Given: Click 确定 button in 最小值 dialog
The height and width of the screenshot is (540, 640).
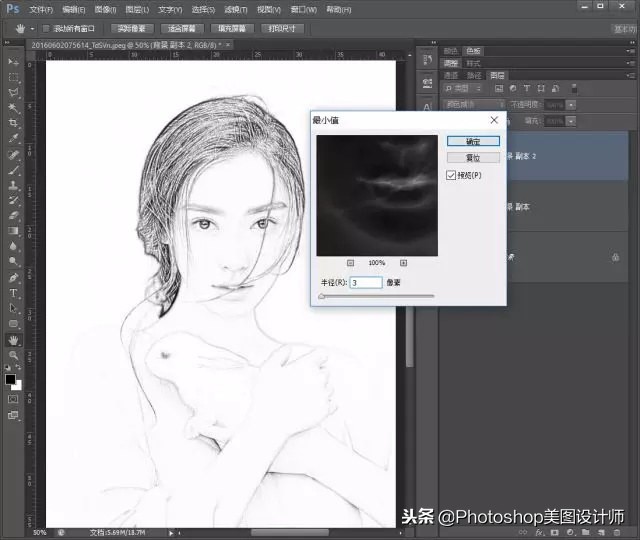Looking at the screenshot, I should pyautogui.click(x=473, y=141).
